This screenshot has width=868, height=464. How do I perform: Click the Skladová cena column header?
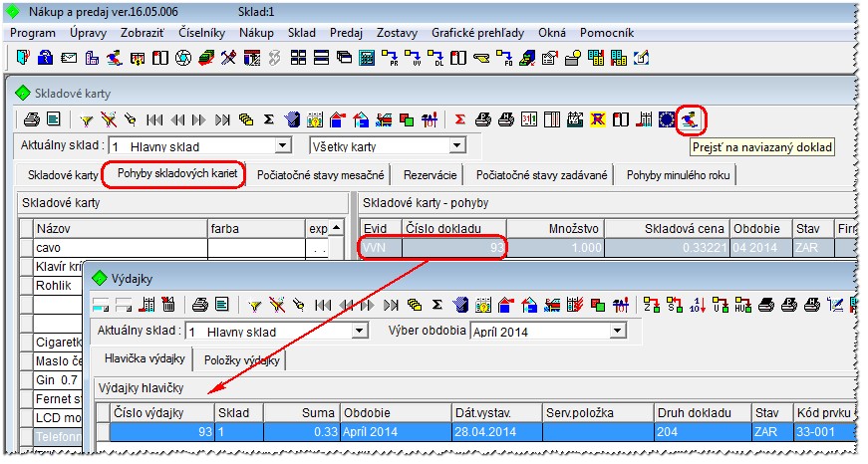pos(667,228)
